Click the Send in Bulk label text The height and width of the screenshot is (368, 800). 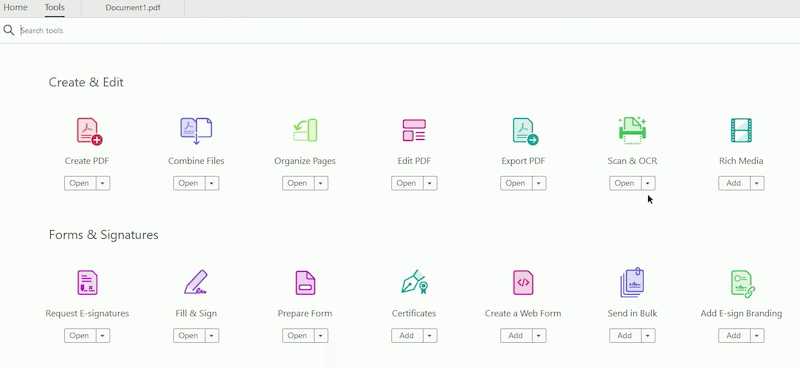click(x=632, y=313)
